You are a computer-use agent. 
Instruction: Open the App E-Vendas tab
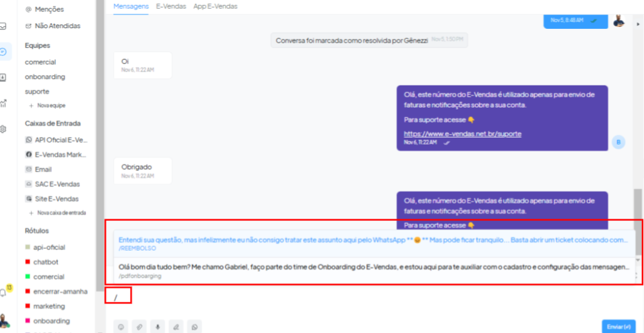coord(215,6)
